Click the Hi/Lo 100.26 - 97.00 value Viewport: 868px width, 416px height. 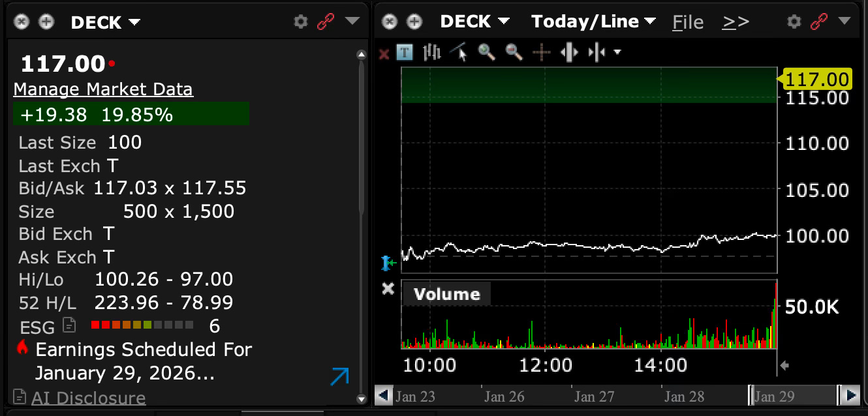(x=164, y=279)
